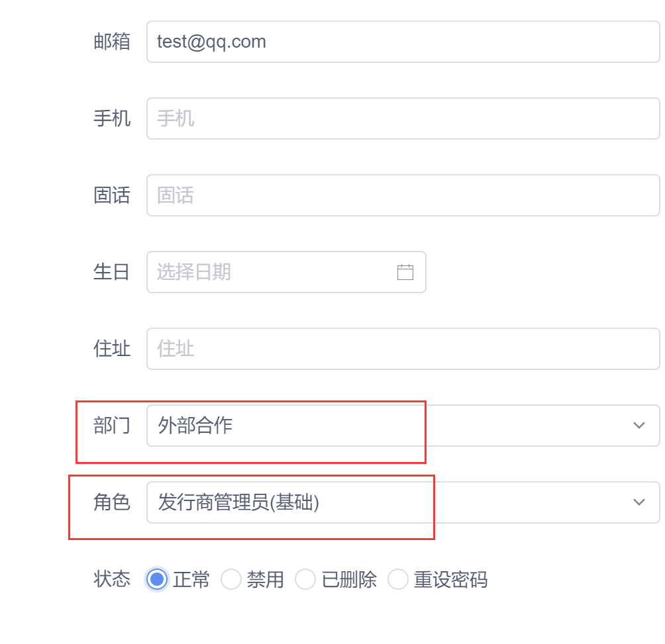Screen dimensions: 665x644
Task: Select the 正常 status radio button
Action: [x=157, y=579]
